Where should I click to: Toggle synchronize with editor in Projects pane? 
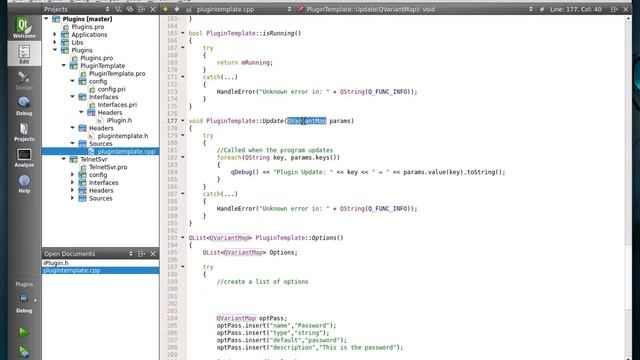130,9
